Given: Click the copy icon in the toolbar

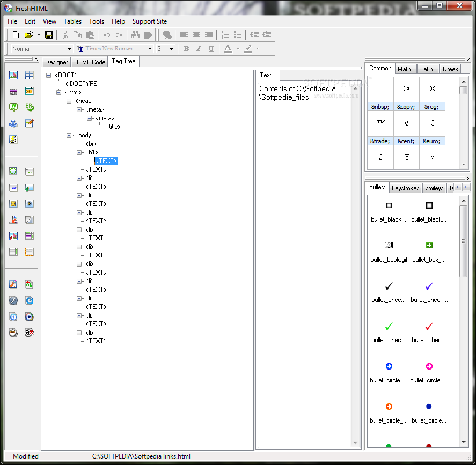Looking at the screenshot, I should coord(77,35).
